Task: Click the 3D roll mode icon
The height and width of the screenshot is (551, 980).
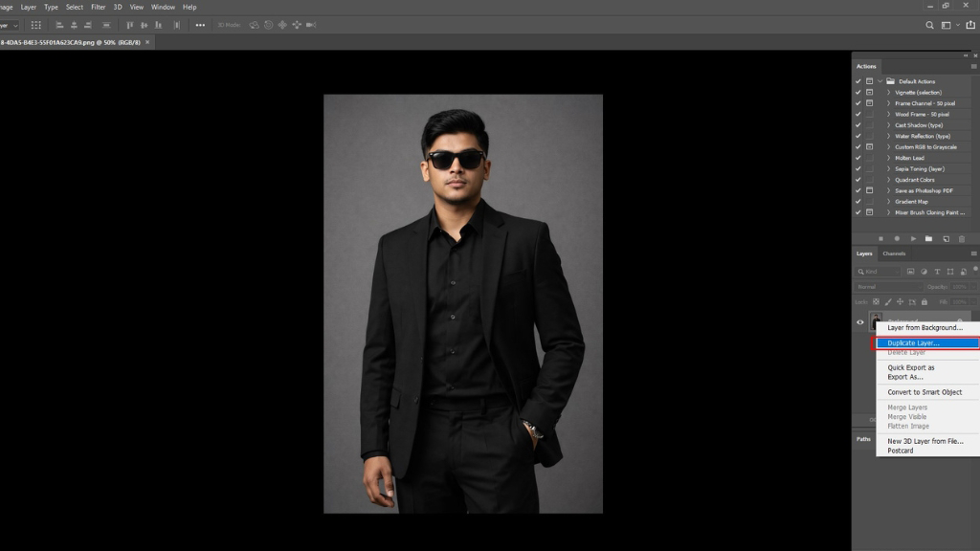Action: coord(268,25)
